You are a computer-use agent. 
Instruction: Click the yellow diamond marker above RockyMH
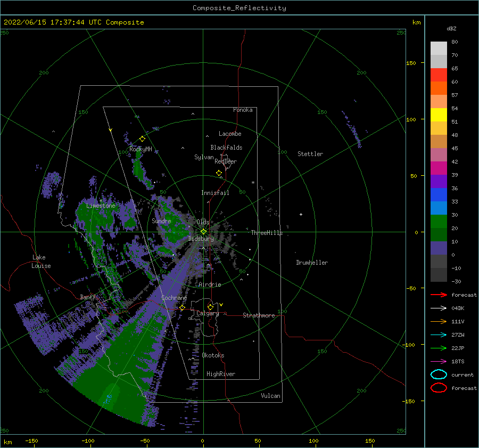point(142,139)
